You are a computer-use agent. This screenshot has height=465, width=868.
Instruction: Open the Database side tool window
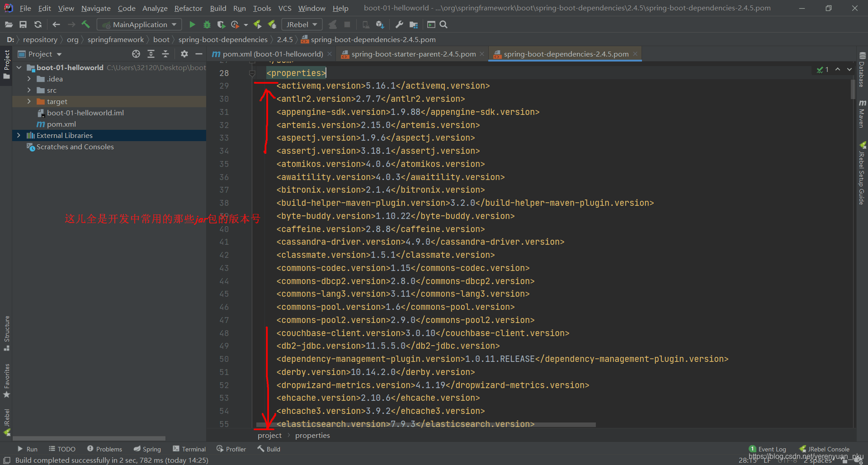pyautogui.click(x=862, y=70)
